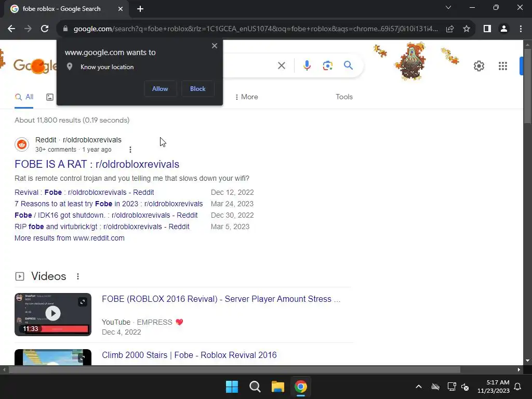The height and width of the screenshot is (399, 532).
Task: Allow Google to know your location
Action: pos(160,88)
